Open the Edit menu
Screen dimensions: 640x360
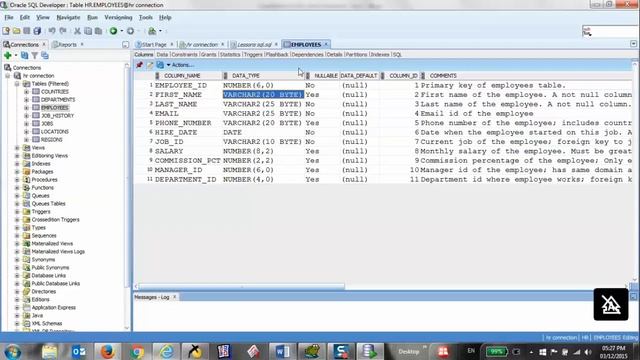(24, 18)
